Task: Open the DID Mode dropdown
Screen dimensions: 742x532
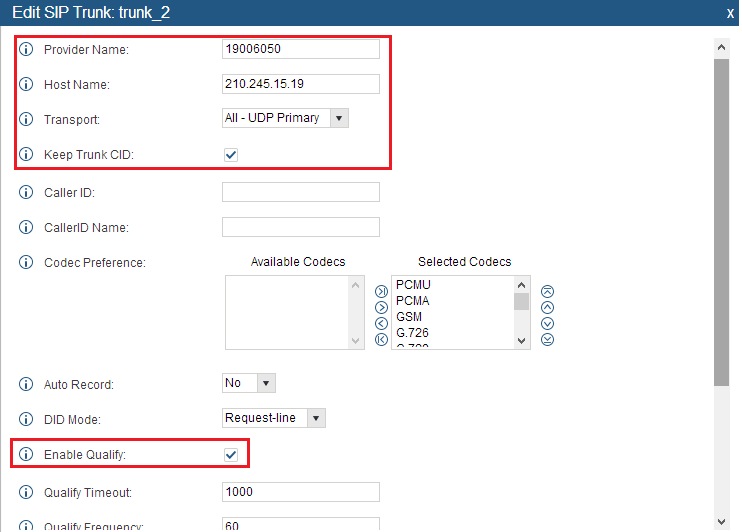Action: [274, 418]
